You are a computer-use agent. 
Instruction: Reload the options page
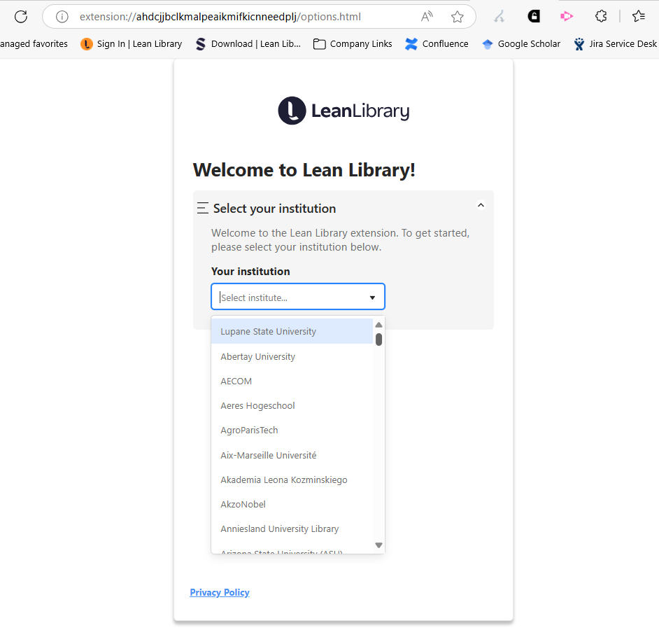20,15
